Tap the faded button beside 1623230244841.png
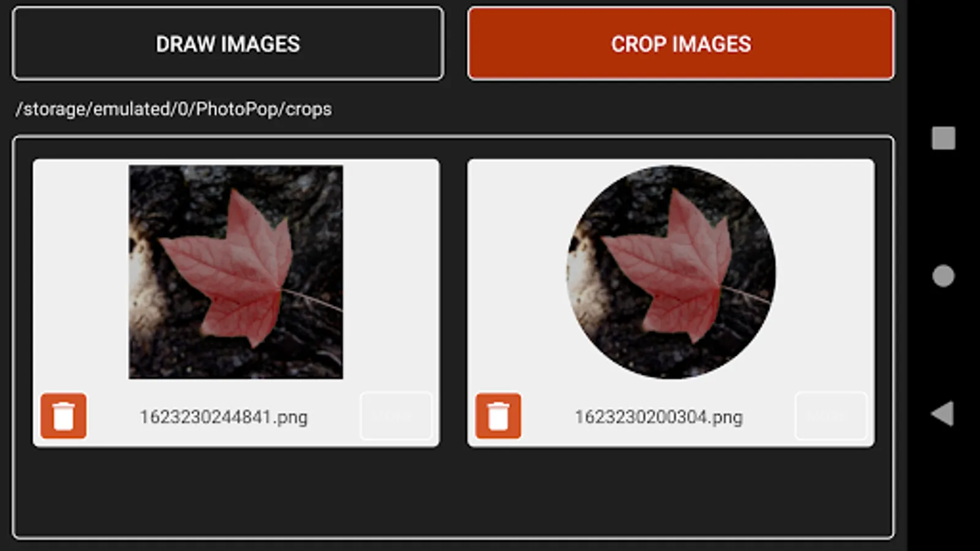This screenshot has height=551, width=980. [396, 416]
